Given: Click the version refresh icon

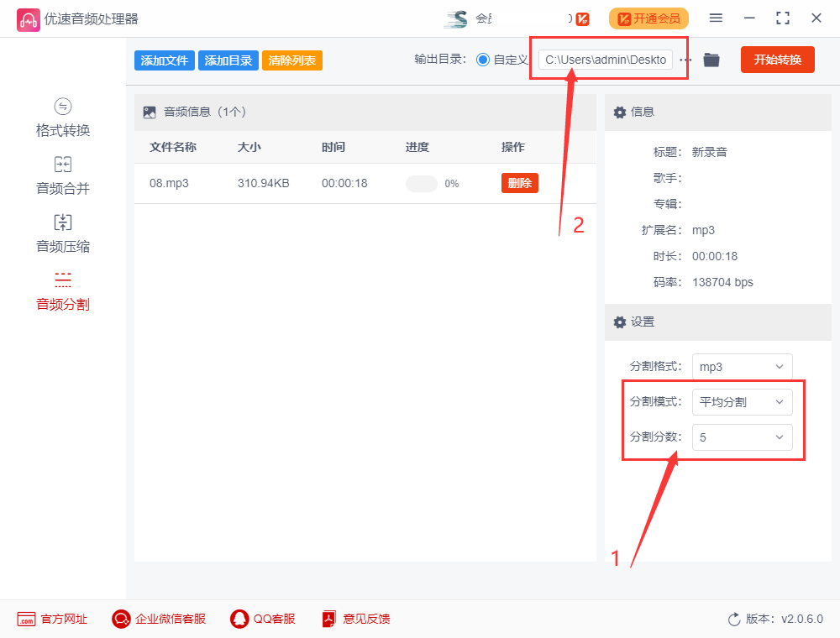Looking at the screenshot, I should (733, 619).
